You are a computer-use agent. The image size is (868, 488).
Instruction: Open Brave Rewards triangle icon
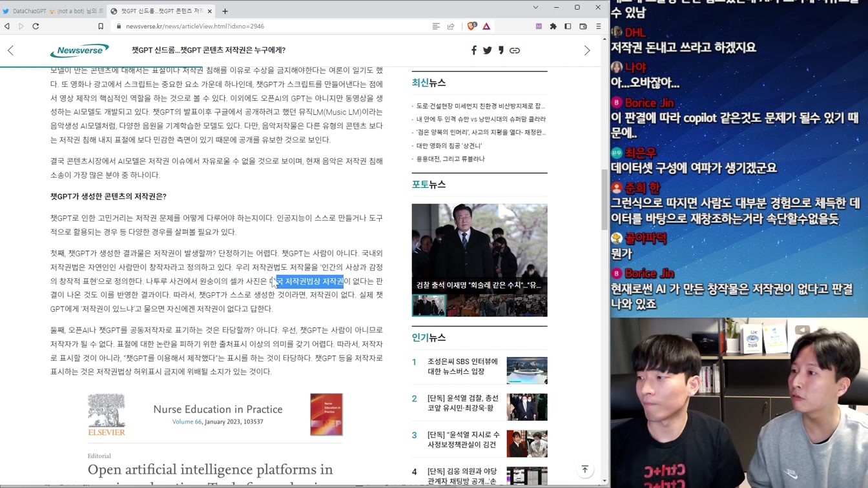click(486, 26)
